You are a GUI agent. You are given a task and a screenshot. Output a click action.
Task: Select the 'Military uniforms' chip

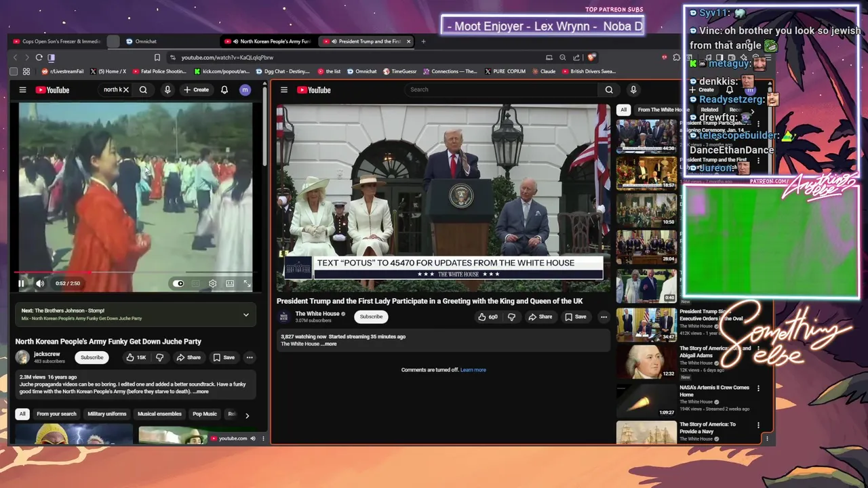tap(107, 414)
